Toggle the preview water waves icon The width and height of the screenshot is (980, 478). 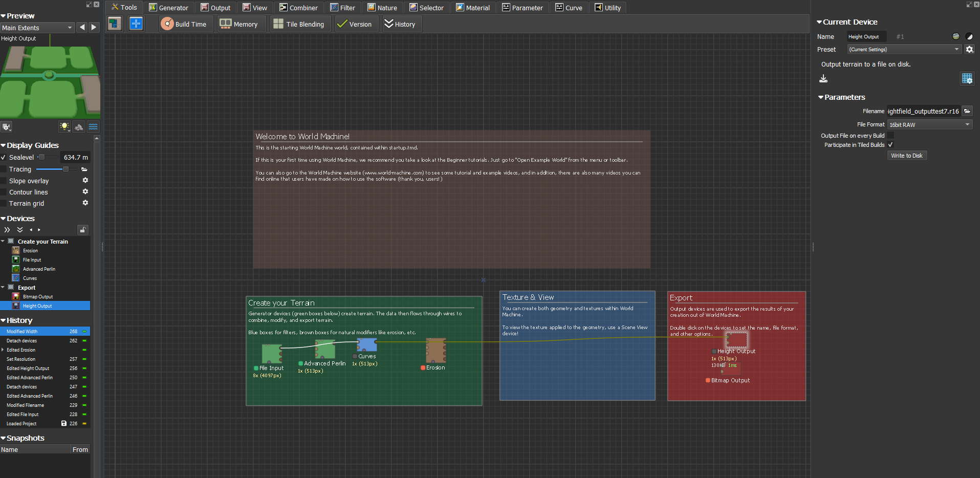(93, 126)
